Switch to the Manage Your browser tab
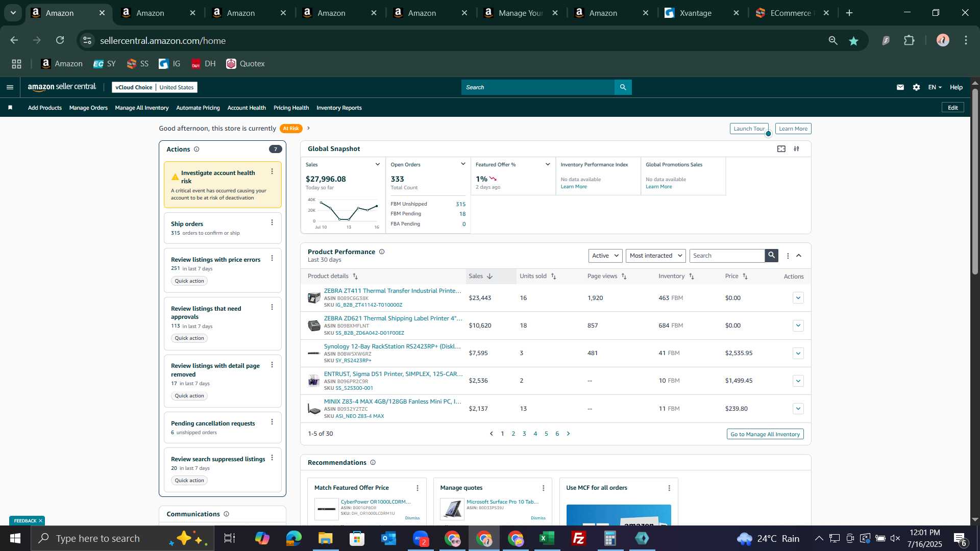Image resolution: width=980 pixels, height=551 pixels. click(x=521, y=13)
